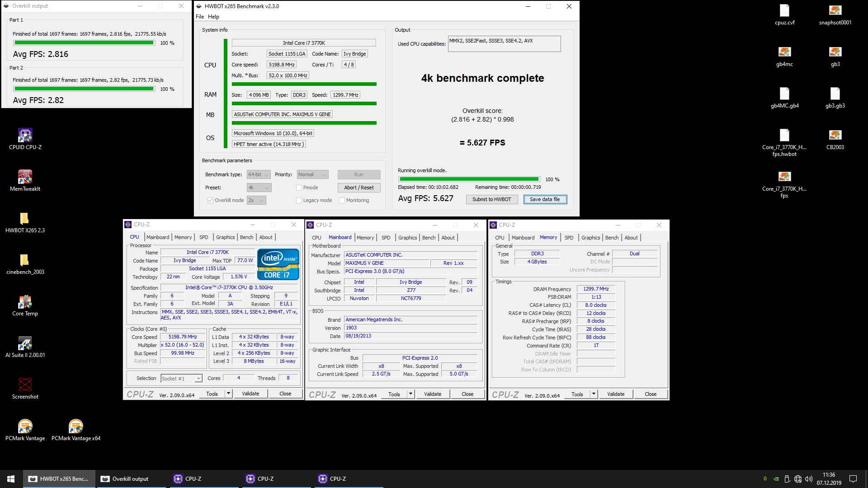Click the Intel Core i7 logo badge
Viewport: 868px width, 488px height.
point(278,264)
